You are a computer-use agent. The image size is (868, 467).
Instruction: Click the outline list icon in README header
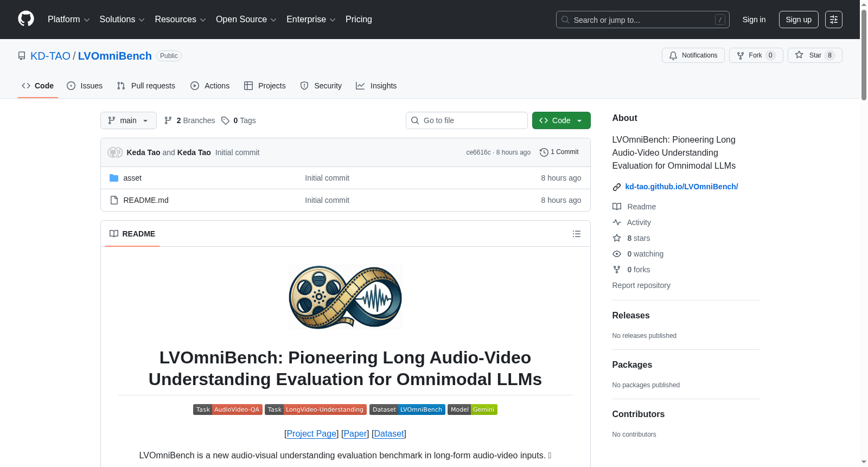(577, 234)
